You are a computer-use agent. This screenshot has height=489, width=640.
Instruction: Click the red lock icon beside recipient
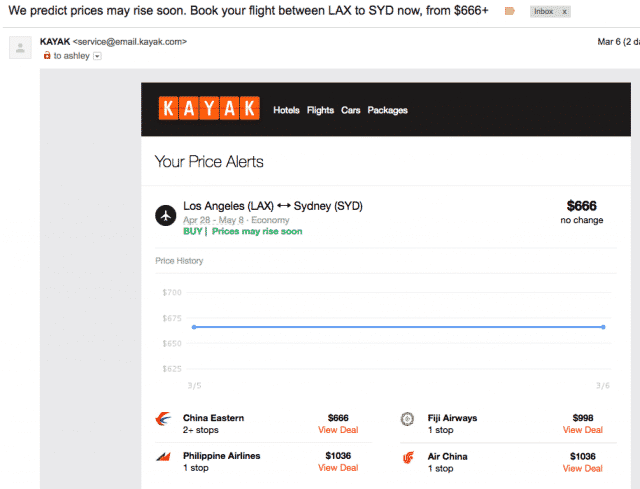pos(46,56)
